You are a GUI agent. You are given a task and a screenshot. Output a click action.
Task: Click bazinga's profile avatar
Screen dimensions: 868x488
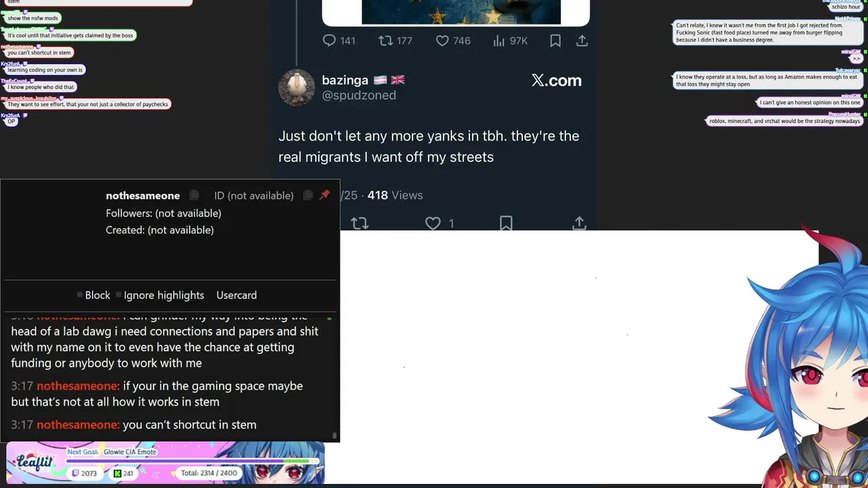(x=296, y=87)
